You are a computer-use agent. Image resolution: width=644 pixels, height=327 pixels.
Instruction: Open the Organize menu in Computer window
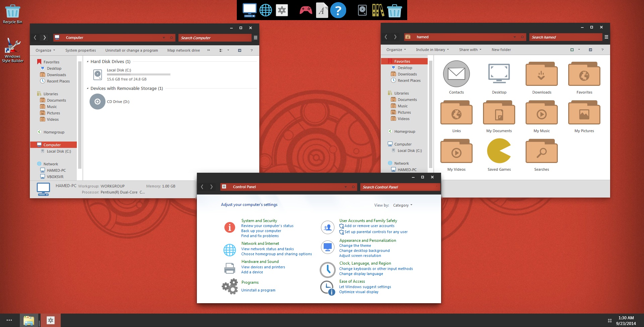[45, 50]
